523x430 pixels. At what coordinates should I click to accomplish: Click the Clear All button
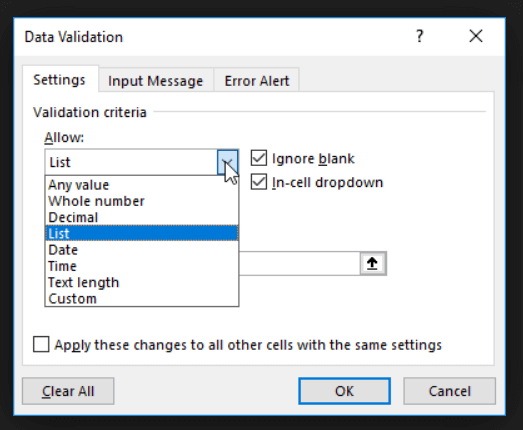click(x=68, y=391)
